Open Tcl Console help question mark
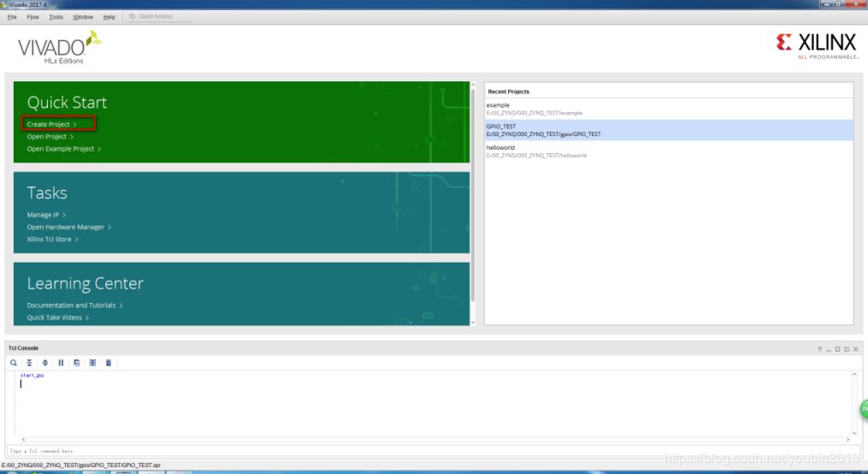Image resolution: width=868 pixels, height=474 pixels. click(x=819, y=349)
